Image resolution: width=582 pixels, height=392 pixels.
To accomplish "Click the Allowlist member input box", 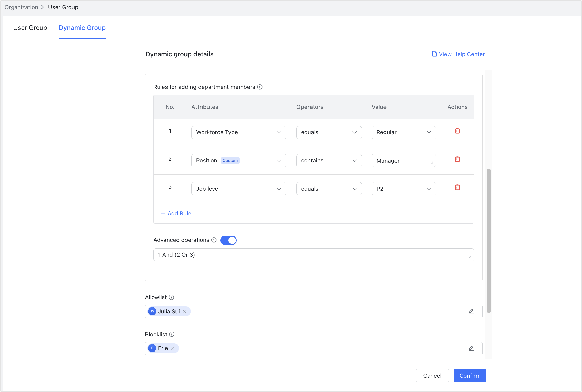I will [x=314, y=312].
